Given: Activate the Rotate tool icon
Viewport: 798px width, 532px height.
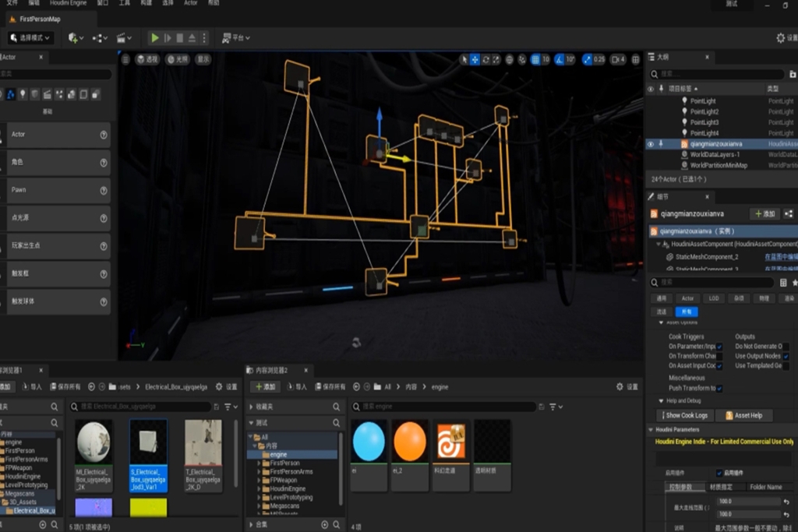Looking at the screenshot, I should click(486, 60).
